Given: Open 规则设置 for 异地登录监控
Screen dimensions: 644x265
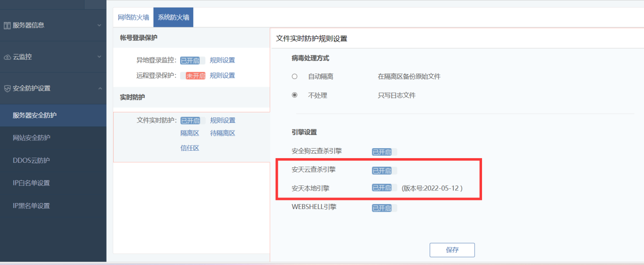Looking at the screenshot, I should [x=222, y=60].
